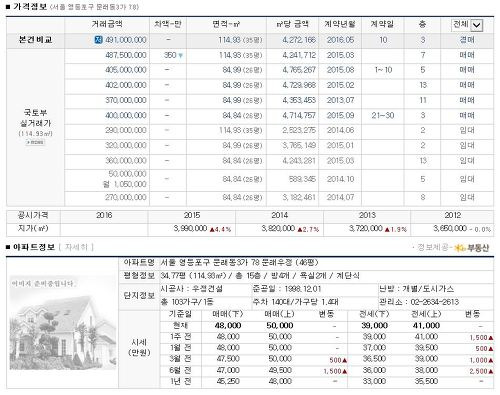500x395 pixels.
Task: Click the 400,000,000 transaction amount
Action: [126, 116]
